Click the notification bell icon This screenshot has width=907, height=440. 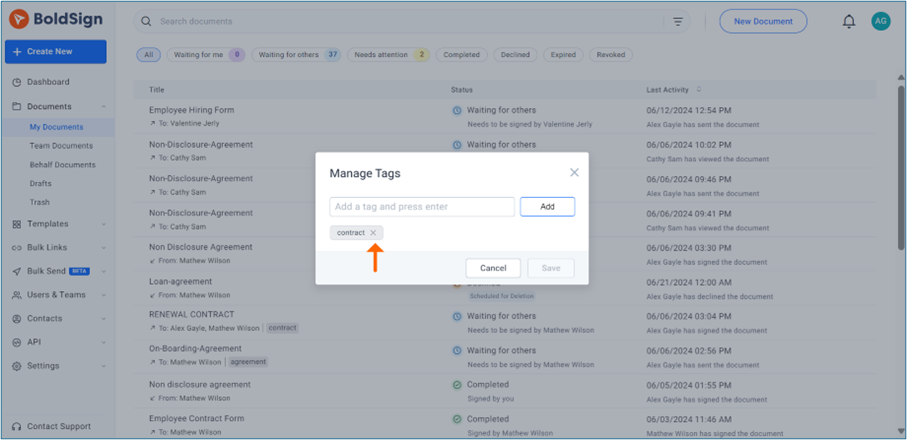pos(849,21)
